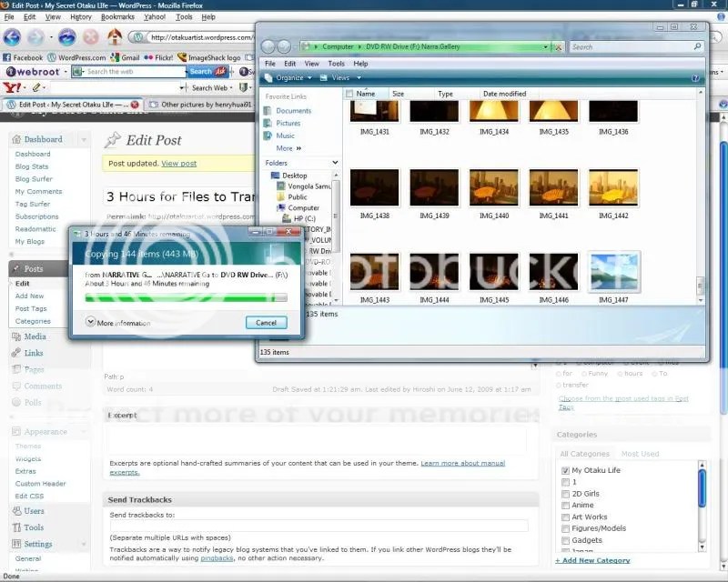Image resolution: width=728 pixels, height=582 pixels.
Task: Click the Firefox reload button
Action: [66, 36]
